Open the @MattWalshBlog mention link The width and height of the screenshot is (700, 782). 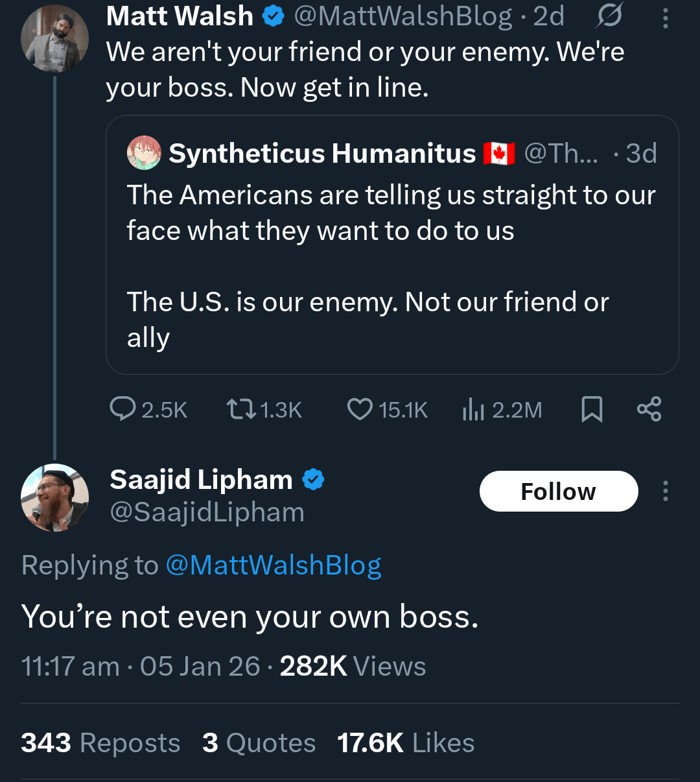coord(274,565)
